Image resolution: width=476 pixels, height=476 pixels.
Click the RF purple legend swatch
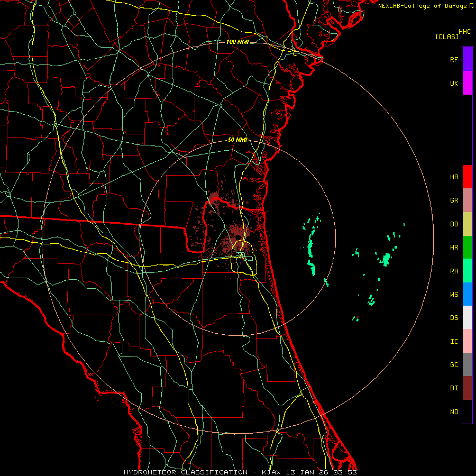[467, 59]
